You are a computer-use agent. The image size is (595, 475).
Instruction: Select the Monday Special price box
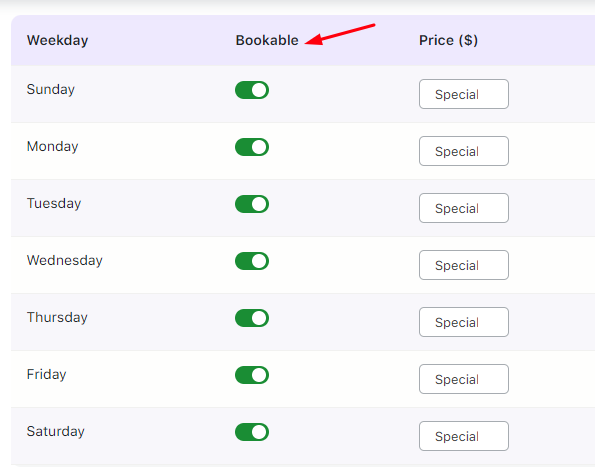[464, 151]
